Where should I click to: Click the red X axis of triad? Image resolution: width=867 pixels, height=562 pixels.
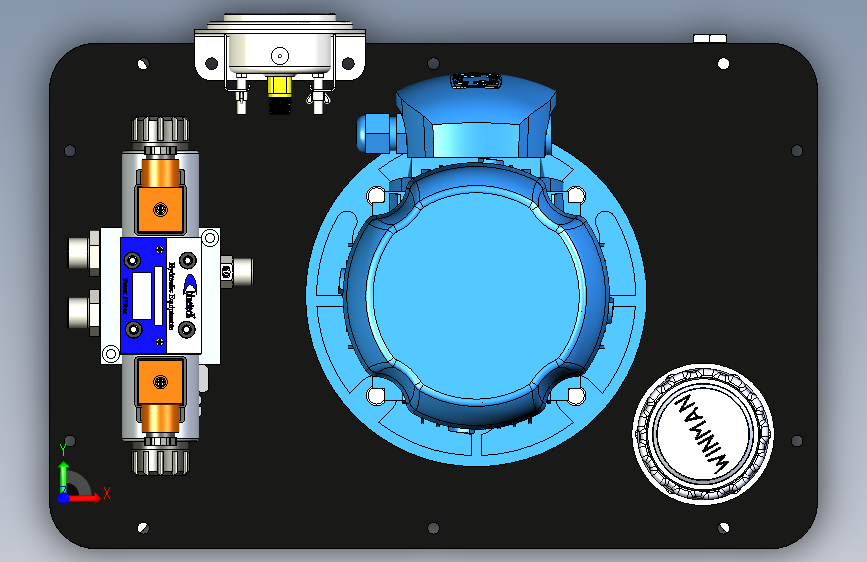point(85,498)
